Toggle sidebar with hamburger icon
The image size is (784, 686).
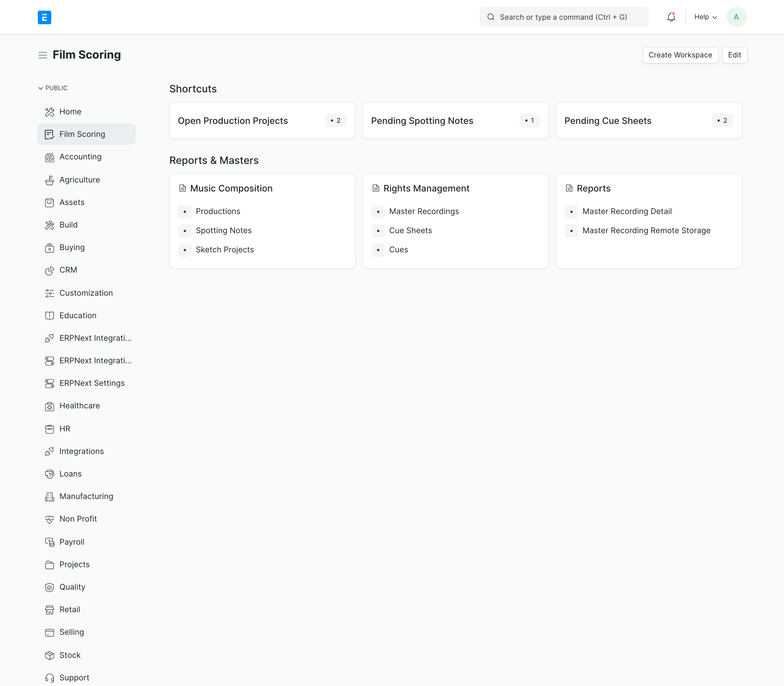[43, 55]
